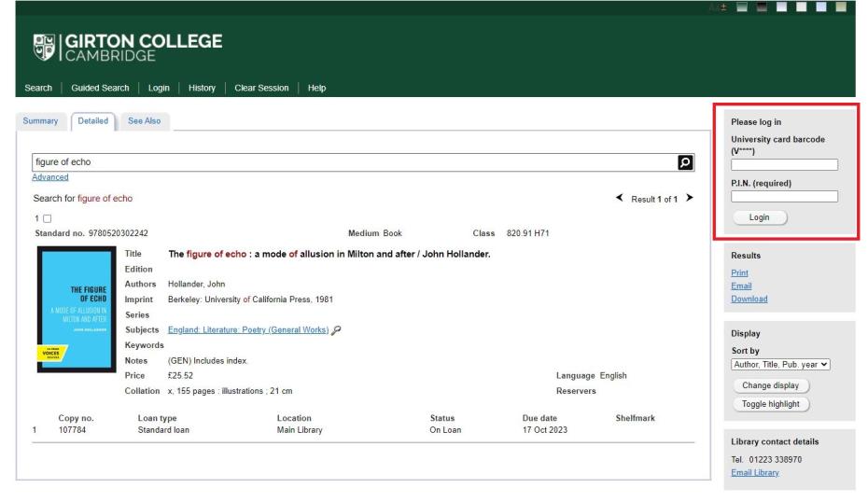Open the See Also tab
The height and width of the screenshot is (502, 868).
(142, 121)
